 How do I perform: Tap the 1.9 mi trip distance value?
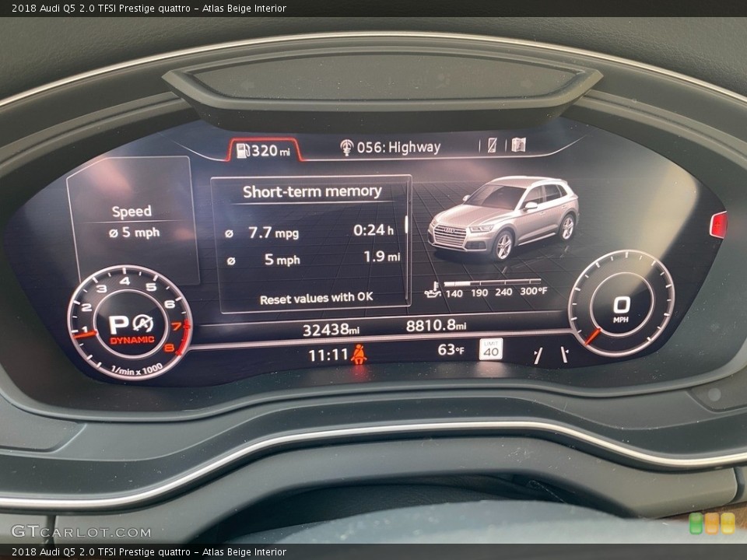point(381,257)
